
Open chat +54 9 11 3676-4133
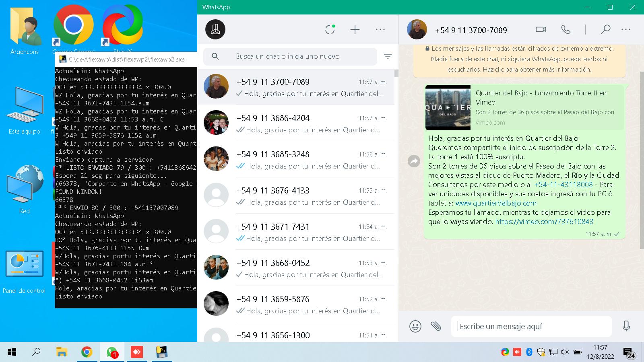coord(296,195)
